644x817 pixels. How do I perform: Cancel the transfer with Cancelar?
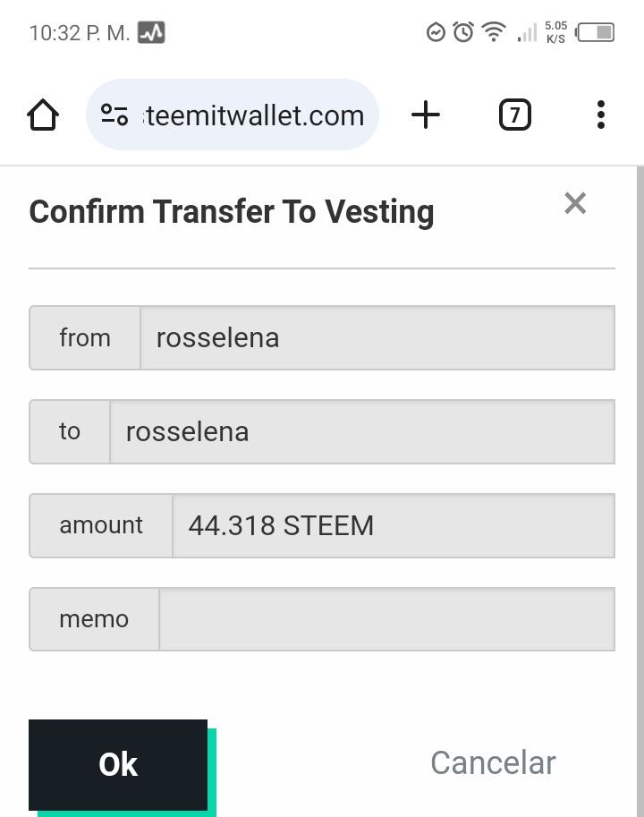coord(493,763)
